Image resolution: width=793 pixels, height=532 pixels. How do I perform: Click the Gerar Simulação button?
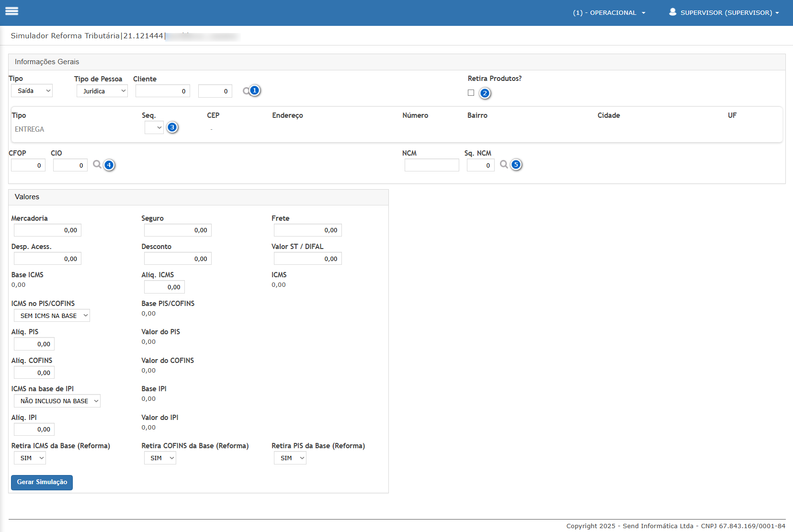(x=42, y=482)
